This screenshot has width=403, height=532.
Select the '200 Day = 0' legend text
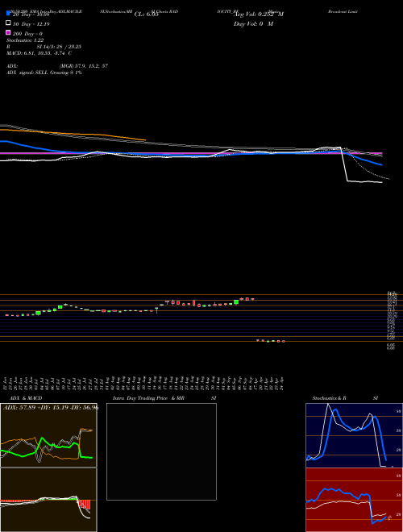(x=27, y=34)
